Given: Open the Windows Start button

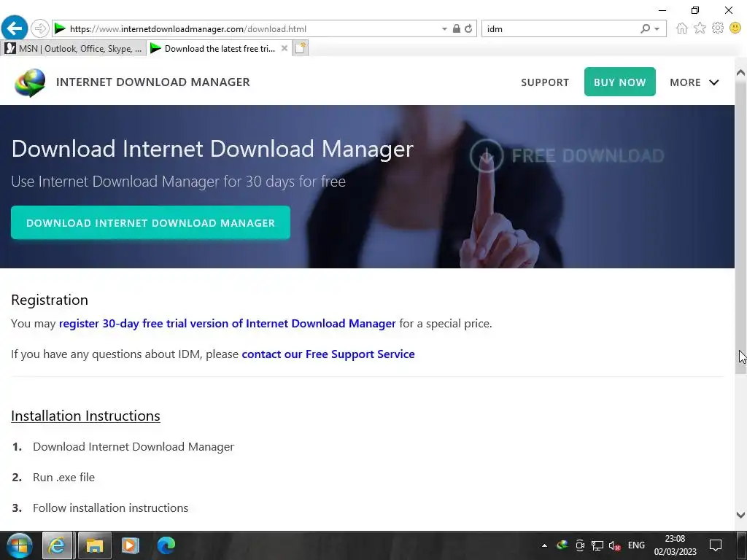Looking at the screenshot, I should 20,545.
